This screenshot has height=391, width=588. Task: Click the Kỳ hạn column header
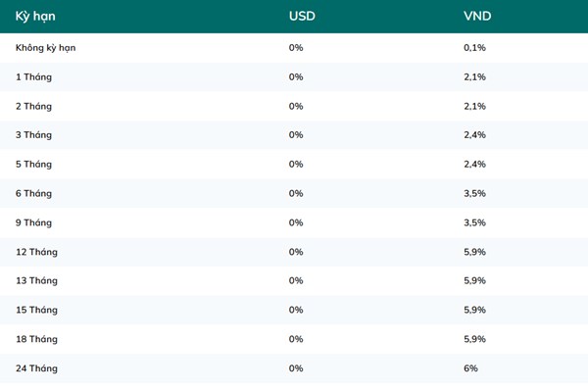[x=35, y=16]
